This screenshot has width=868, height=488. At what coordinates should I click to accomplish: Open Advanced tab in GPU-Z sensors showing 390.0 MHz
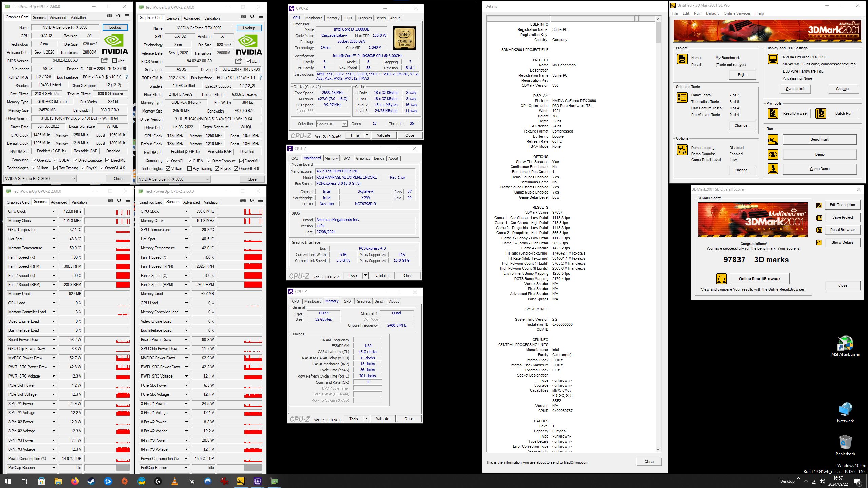pyautogui.click(x=192, y=202)
